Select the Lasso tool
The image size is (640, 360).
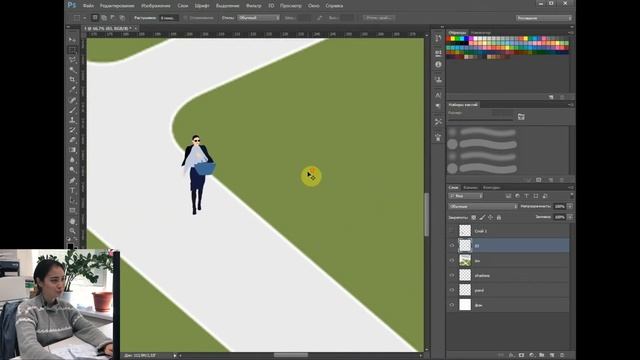point(73,60)
